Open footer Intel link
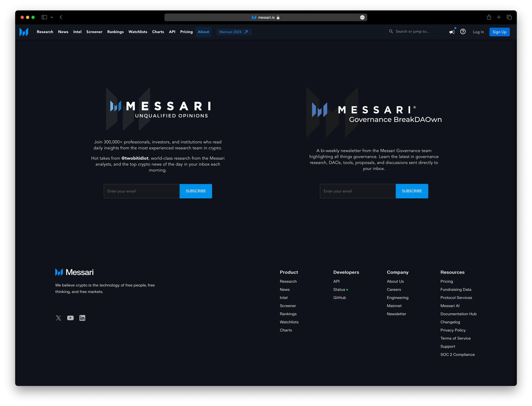Image resolution: width=532 pixels, height=406 pixels. tap(284, 298)
